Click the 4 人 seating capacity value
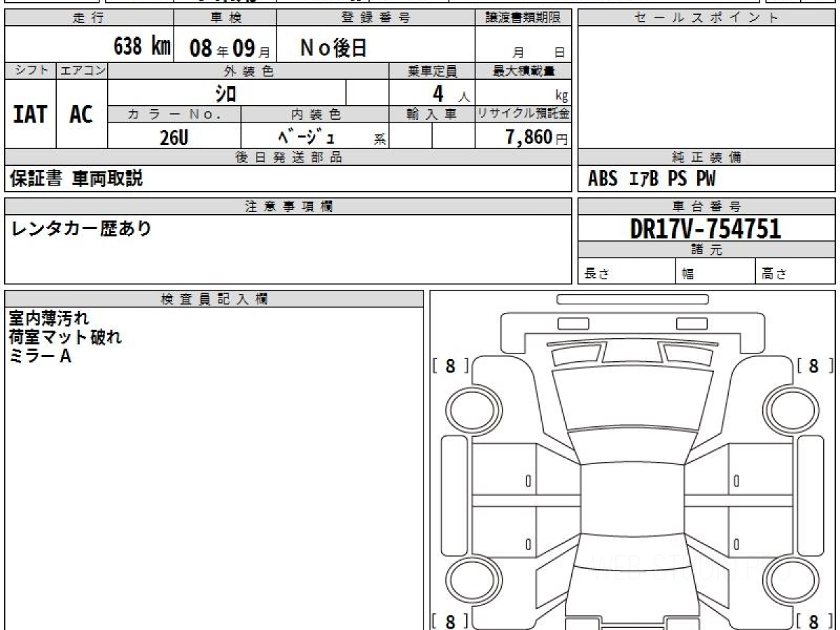This screenshot has width=840, height=630. [x=450, y=94]
